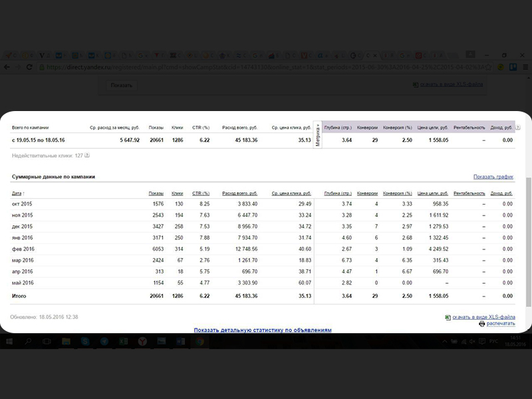532x399 pixels.
Task: Sort the table by the Дата column
Action: 17,194
